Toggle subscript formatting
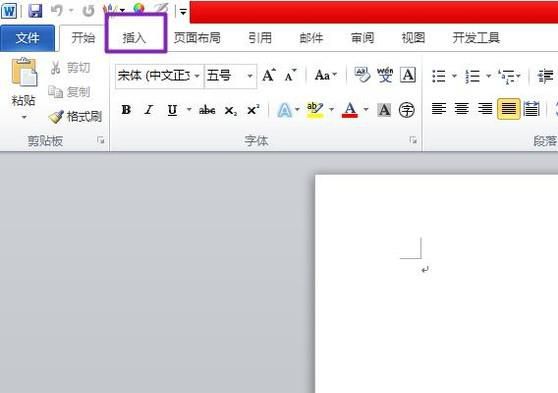The width and height of the screenshot is (558, 393). pos(231,111)
